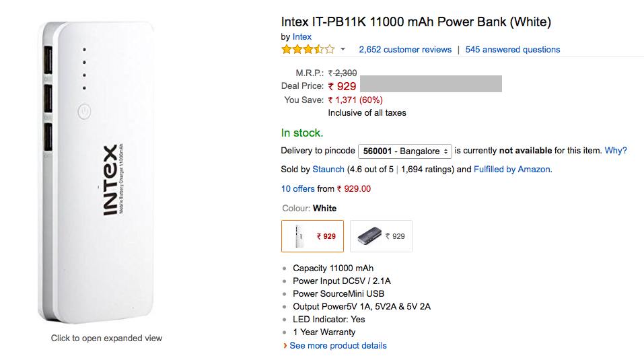644x360 pixels.
Task: Open the rating breakdown dropdown arrow
Action: point(343,49)
